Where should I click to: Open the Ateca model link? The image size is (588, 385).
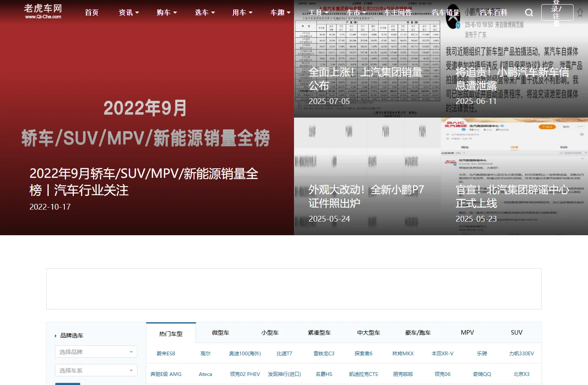pyautogui.click(x=205, y=374)
